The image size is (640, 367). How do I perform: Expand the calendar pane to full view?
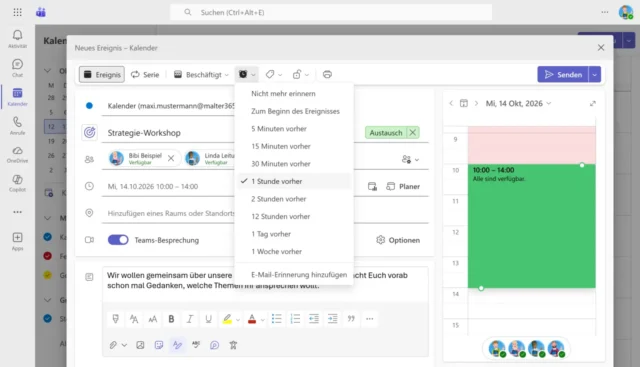coord(593,104)
